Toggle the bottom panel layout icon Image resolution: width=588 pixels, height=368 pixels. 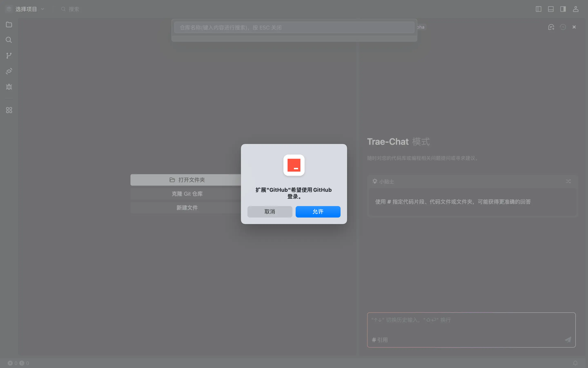[x=551, y=9]
